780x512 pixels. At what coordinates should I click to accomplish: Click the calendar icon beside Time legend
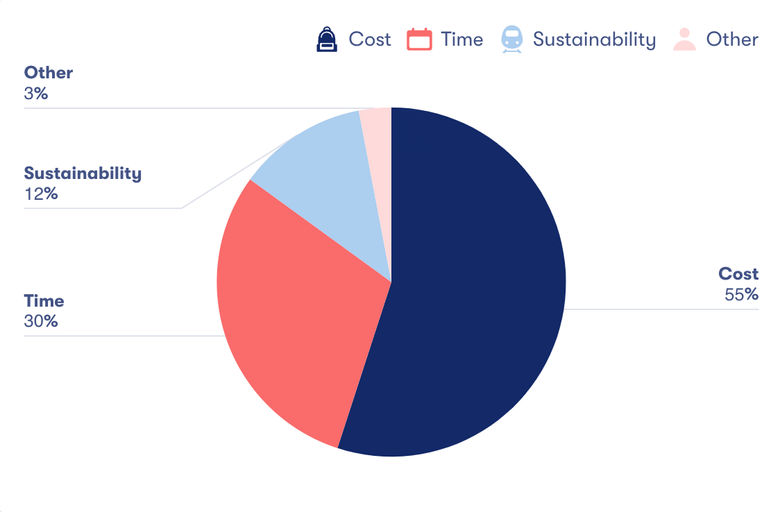[419, 40]
